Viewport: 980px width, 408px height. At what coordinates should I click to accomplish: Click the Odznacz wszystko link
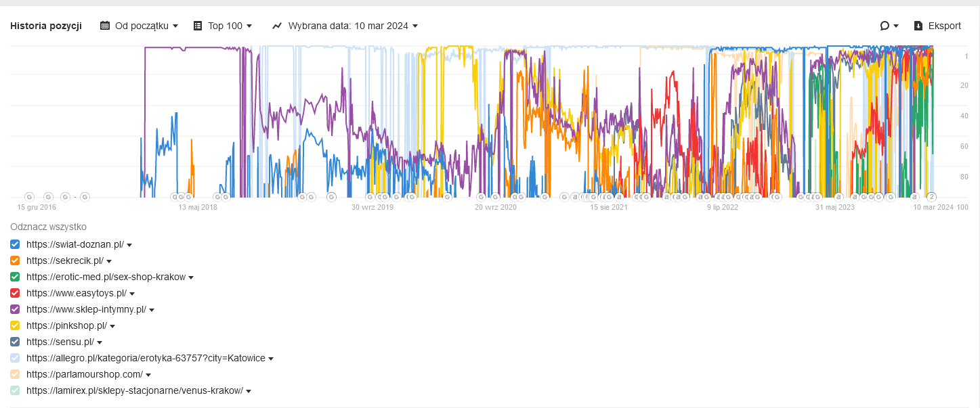click(48, 227)
